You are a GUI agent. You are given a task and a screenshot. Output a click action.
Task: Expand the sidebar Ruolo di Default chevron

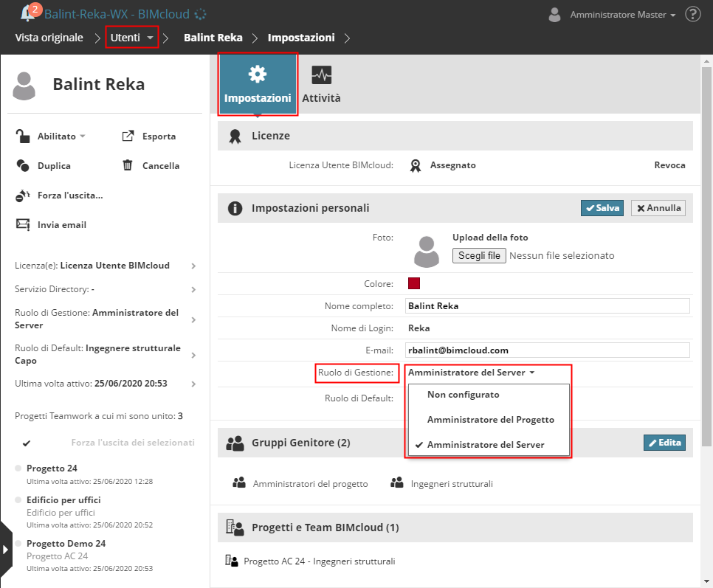tap(193, 355)
